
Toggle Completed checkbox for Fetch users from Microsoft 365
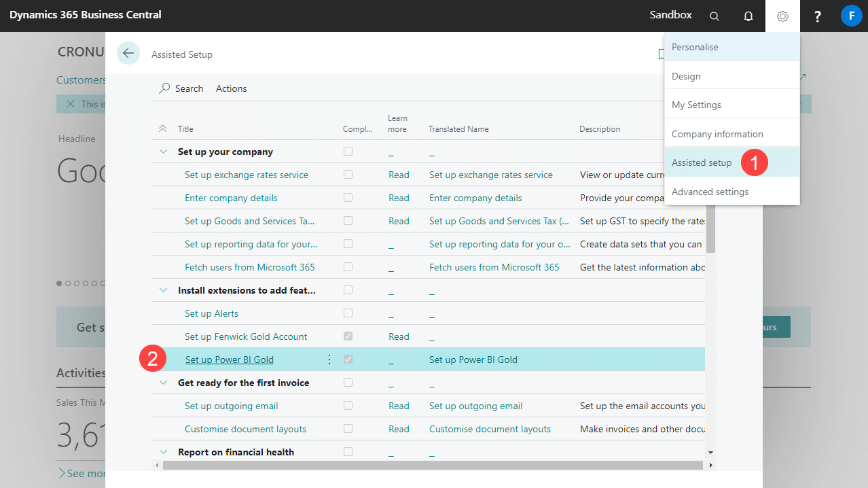coord(348,267)
